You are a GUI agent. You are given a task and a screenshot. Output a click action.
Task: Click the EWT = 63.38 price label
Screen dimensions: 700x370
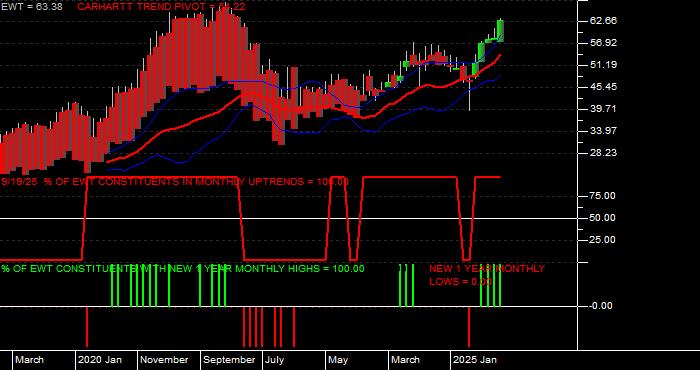[32, 7]
